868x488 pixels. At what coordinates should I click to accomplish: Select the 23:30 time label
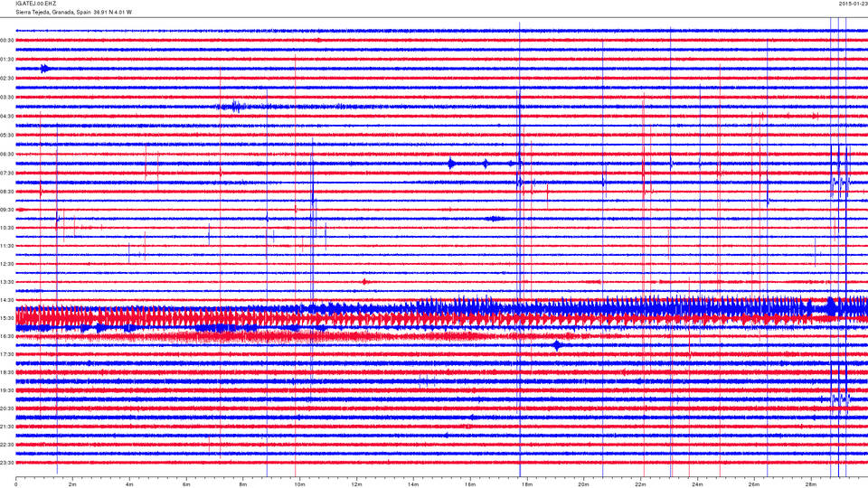point(7,463)
